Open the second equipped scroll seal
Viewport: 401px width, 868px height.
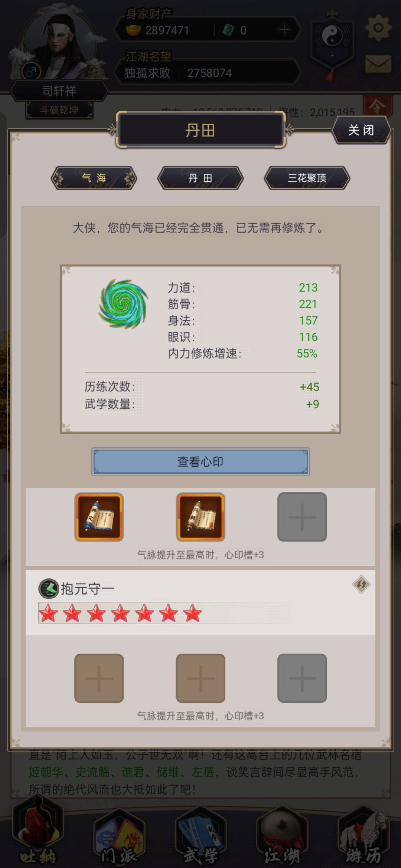(200, 517)
